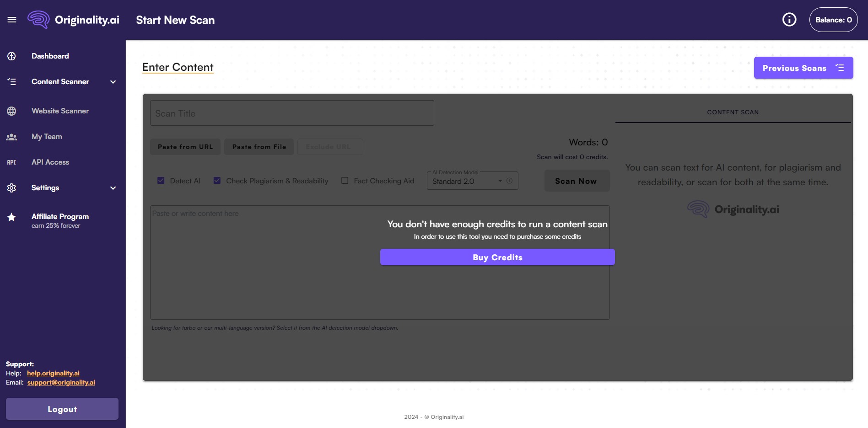Click the 'Enter Content' heading
Screen dimensions: 868x428
pyautogui.click(x=178, y=67)
